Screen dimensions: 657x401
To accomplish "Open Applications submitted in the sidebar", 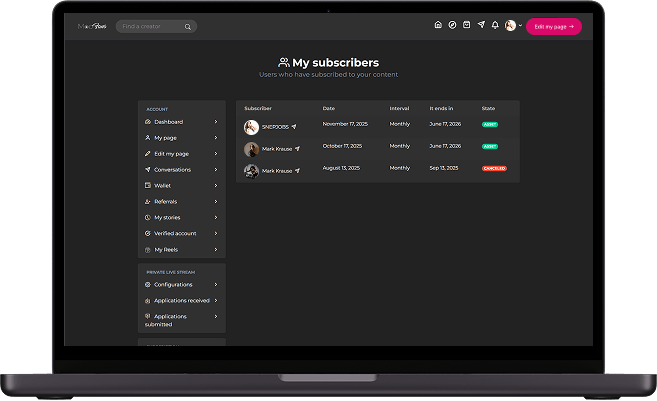I will click(181, 320).
